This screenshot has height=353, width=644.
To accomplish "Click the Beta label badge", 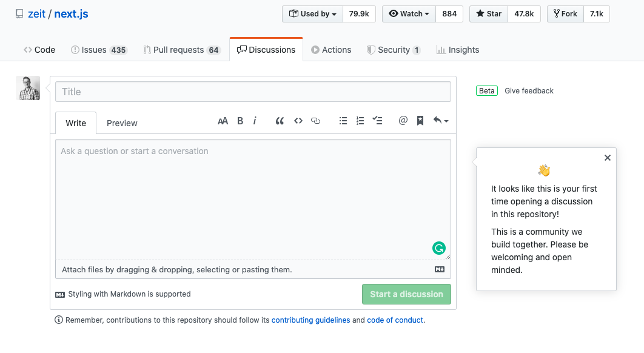I will (487, 91).
